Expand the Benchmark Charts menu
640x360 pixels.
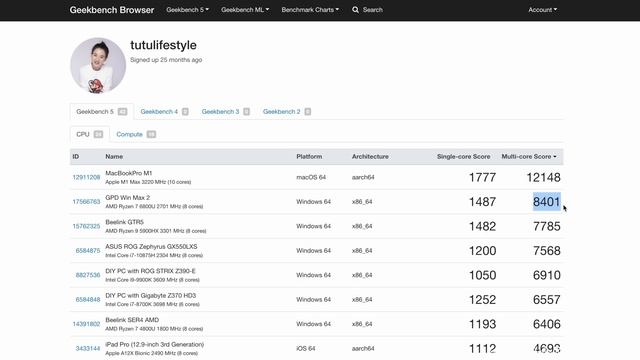[310, 10]
